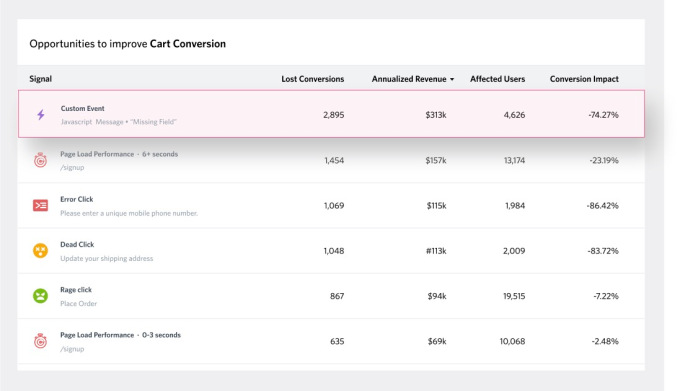Select the -86.42% conversion impact value
The image size is (680, 391).
pos(602,205)
